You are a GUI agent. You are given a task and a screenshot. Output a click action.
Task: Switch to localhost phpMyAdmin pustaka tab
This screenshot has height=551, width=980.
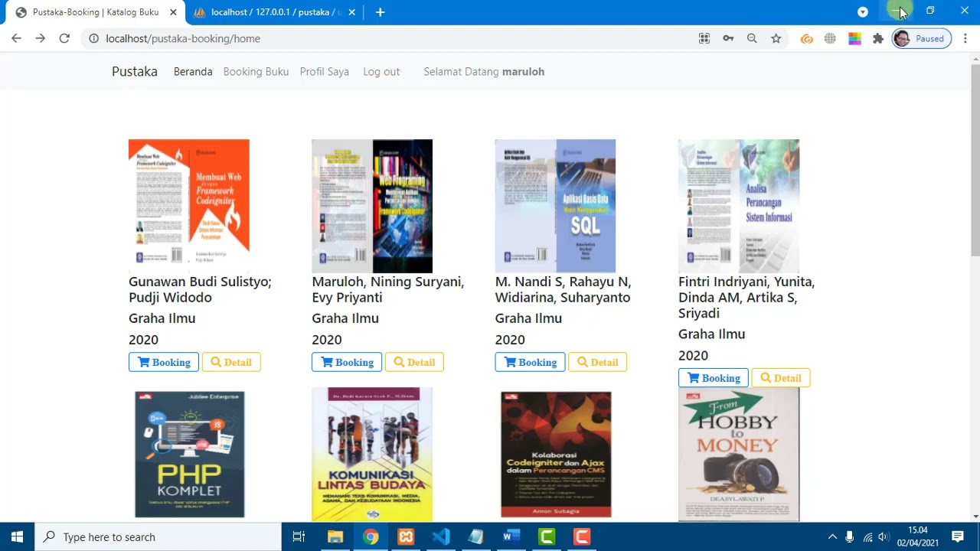[x=268, y=12]
